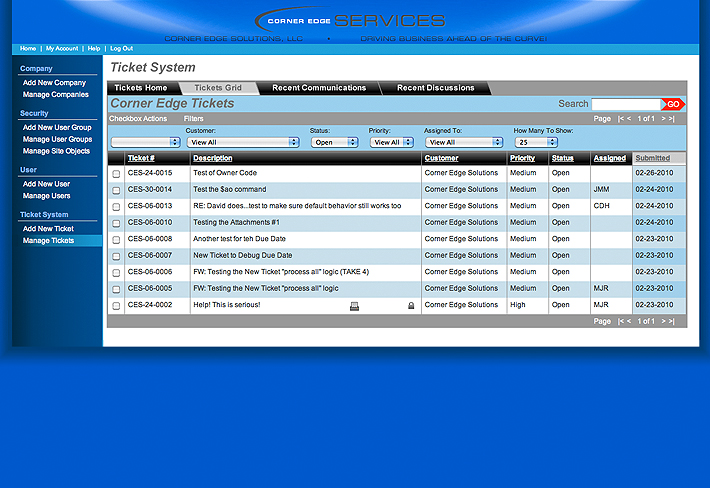Open the Recent Communications tab

click(319, 88)
